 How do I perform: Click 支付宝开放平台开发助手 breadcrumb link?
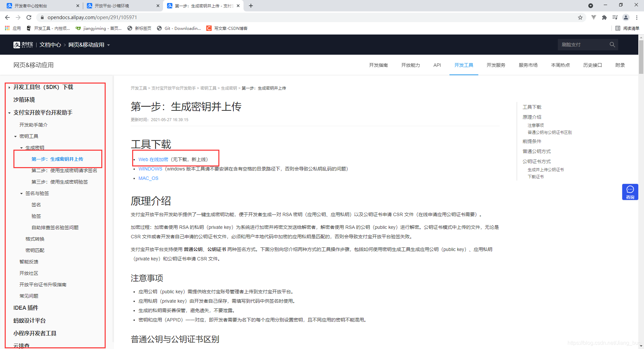tap(173, 88)
